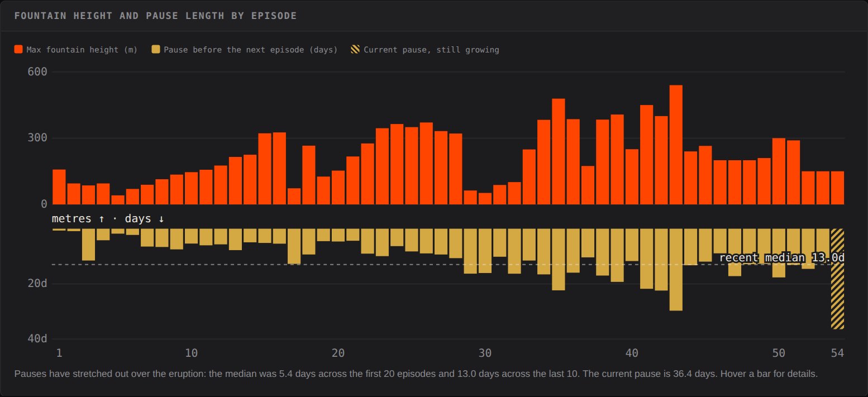The width and height of the screenshot is (868, 397).
Task: Click the orange Max fountain height legend swatch
Action: point(18,49)
